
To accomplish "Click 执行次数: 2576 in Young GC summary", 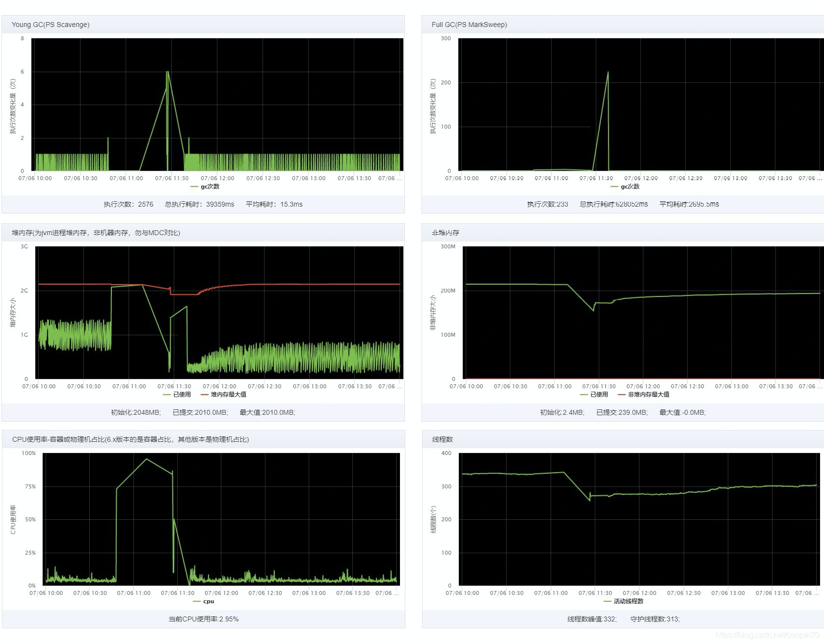I will point(129,204).
